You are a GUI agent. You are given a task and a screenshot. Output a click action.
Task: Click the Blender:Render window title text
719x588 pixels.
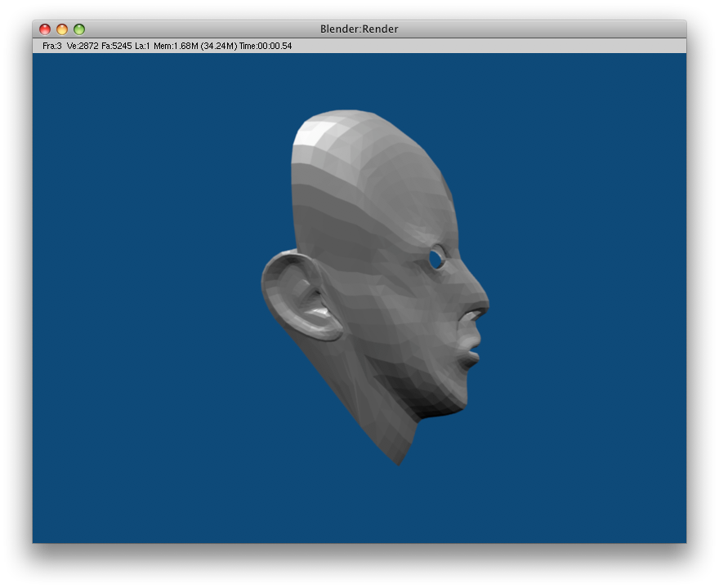[359, 29]
